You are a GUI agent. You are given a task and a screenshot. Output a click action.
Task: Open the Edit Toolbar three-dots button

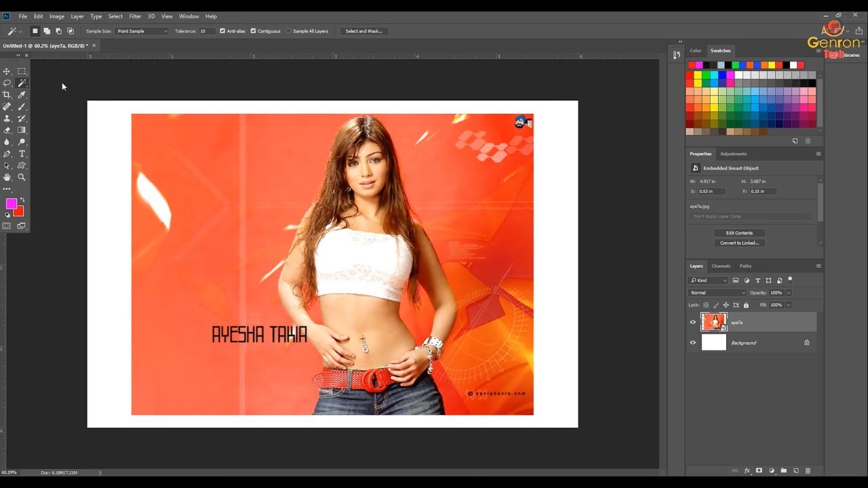click(x=7, y=189)
